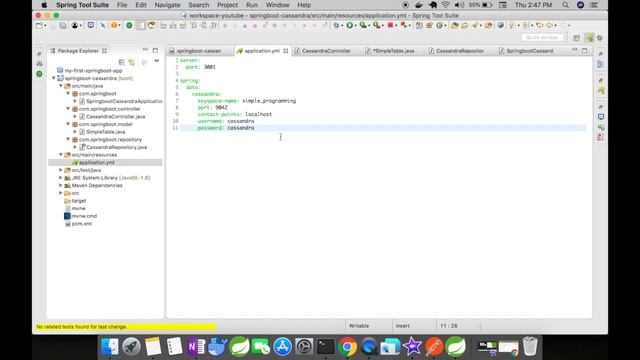The image size is (640, 360).
Task: Click the Writable status bar entry
Action: (359, 326)
